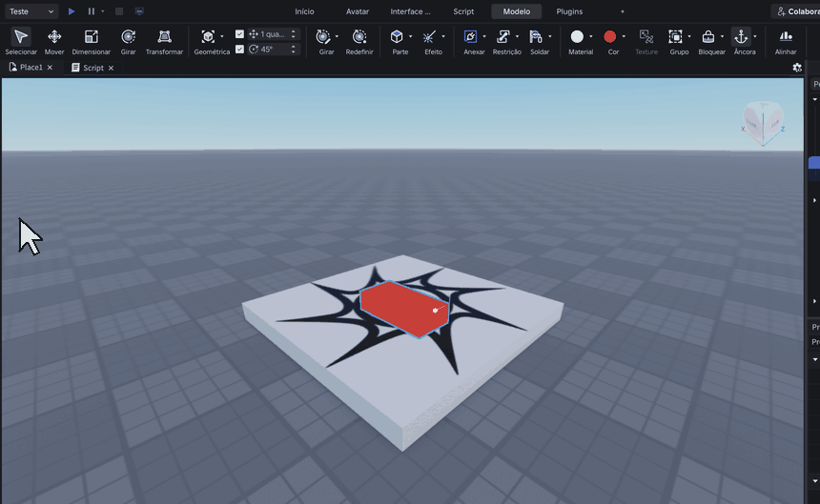Toggle the 45° rotation snapping checkbox
The width and height of the screenshot is (820, 504).
(239, 50)
